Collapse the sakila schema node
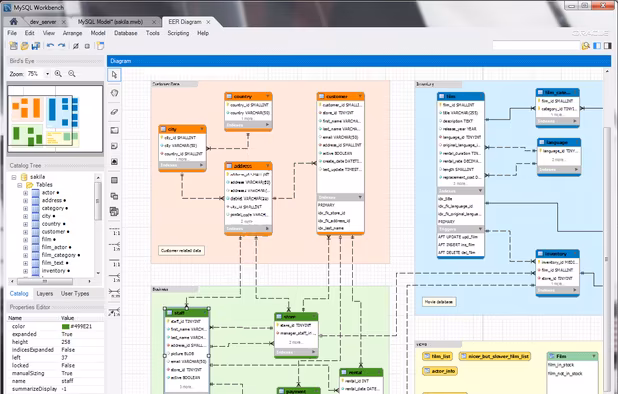 tap(13, 177)
